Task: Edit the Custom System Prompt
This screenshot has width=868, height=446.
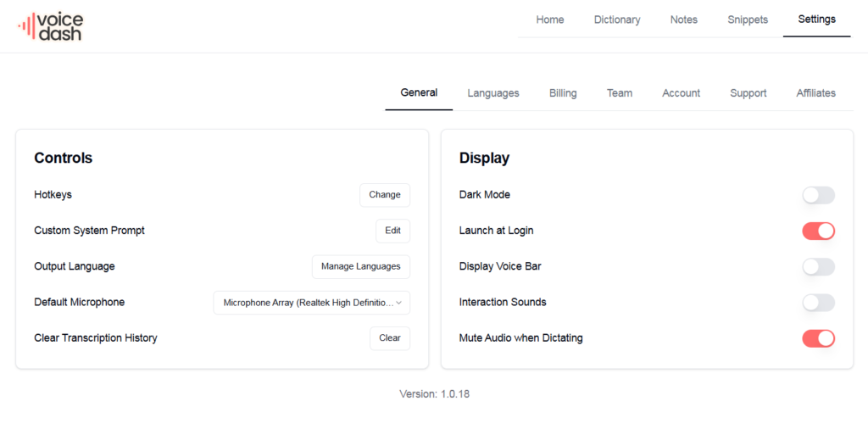Action: click(x=393, y=231)
